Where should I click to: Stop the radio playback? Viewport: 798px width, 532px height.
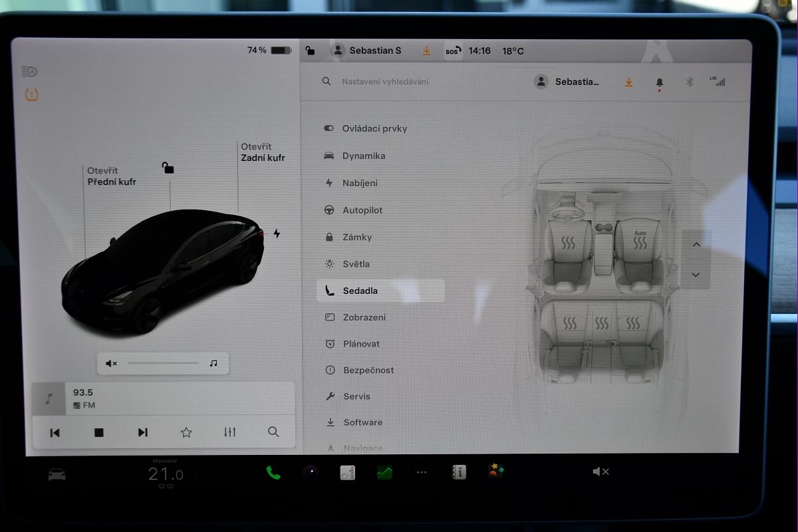99,432
